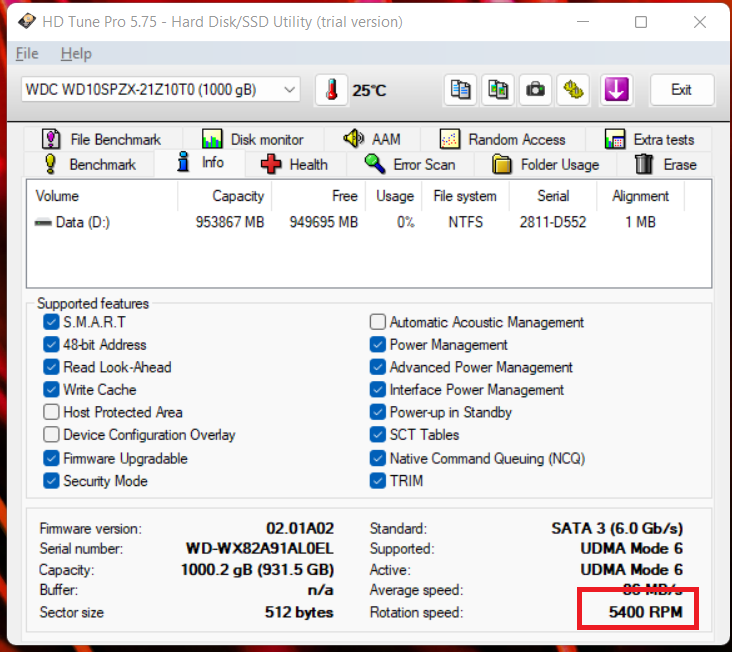Toggle the Native Command Queuing (NCQ) checkbox
The width and height of the screenshot is (732, 652).
378,458
